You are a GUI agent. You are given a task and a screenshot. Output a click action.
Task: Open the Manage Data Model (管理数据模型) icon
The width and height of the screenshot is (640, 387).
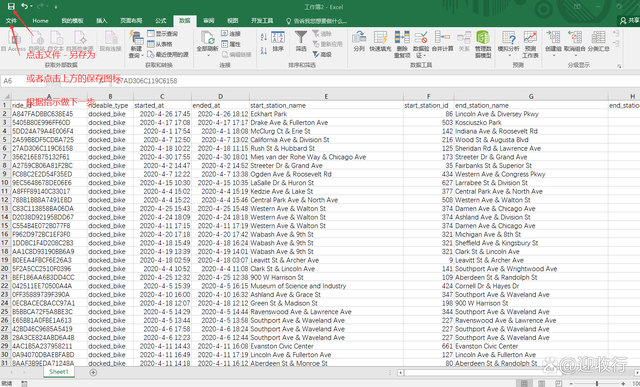pos(483,44)
